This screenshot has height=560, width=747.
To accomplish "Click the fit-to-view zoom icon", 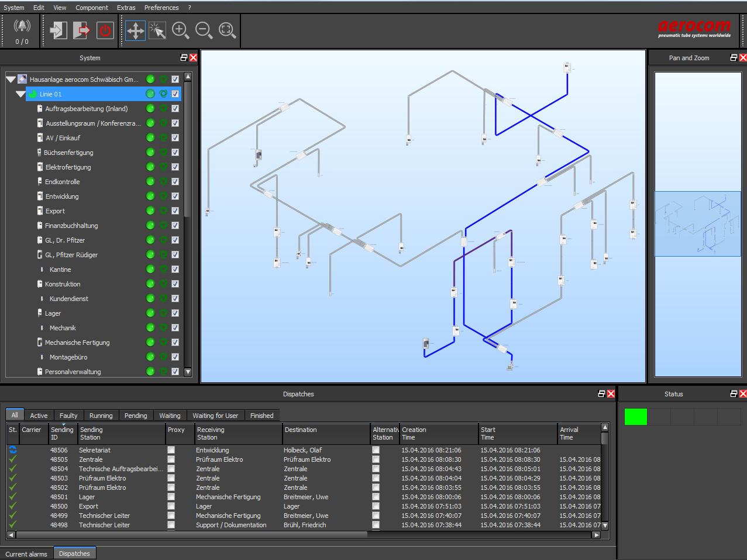I will click(227, 30).
